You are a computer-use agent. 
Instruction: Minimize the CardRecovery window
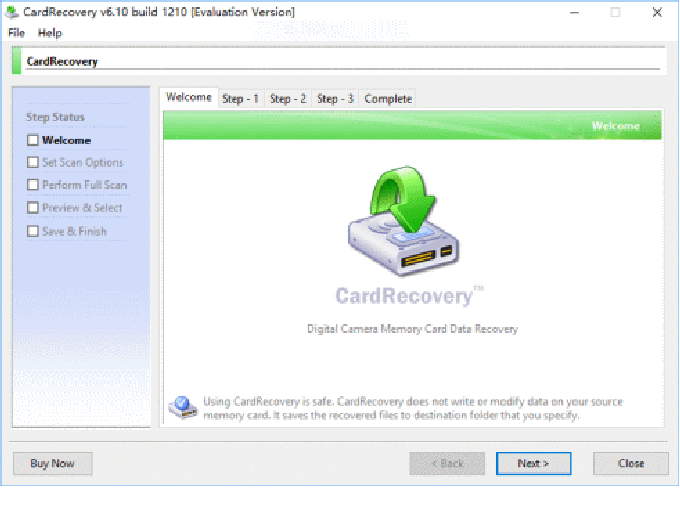(575, 13)
